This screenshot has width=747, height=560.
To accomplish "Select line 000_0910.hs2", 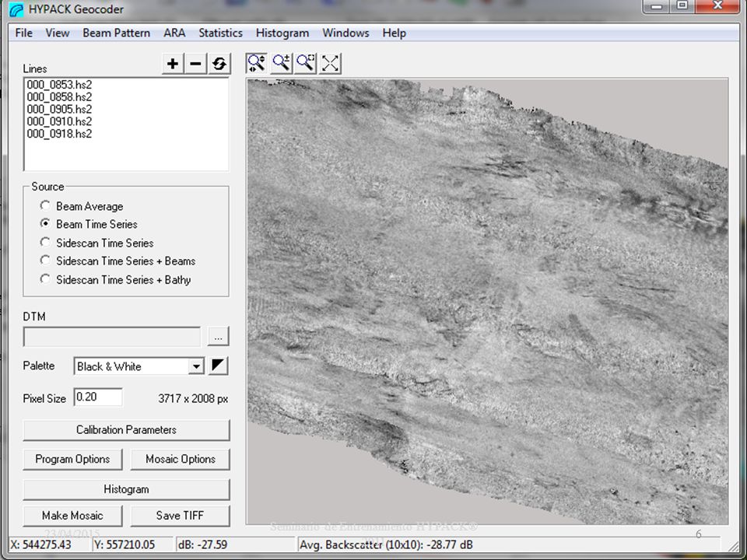I will pos(60,122).
